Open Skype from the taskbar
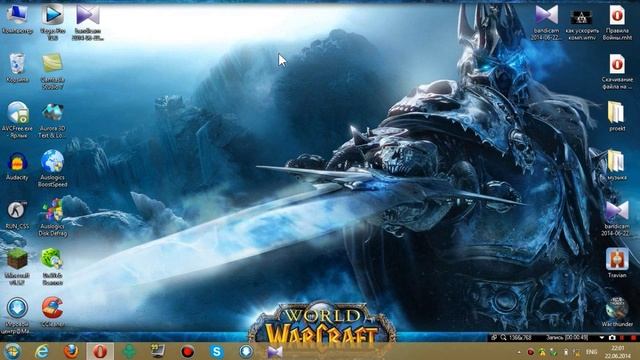Viewport: 640px width, 360px height. [217, 351]
